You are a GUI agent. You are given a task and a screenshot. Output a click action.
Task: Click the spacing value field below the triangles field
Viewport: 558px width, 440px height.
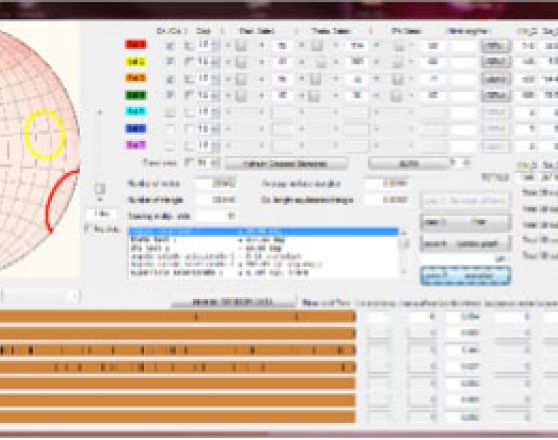coord(215,216)
